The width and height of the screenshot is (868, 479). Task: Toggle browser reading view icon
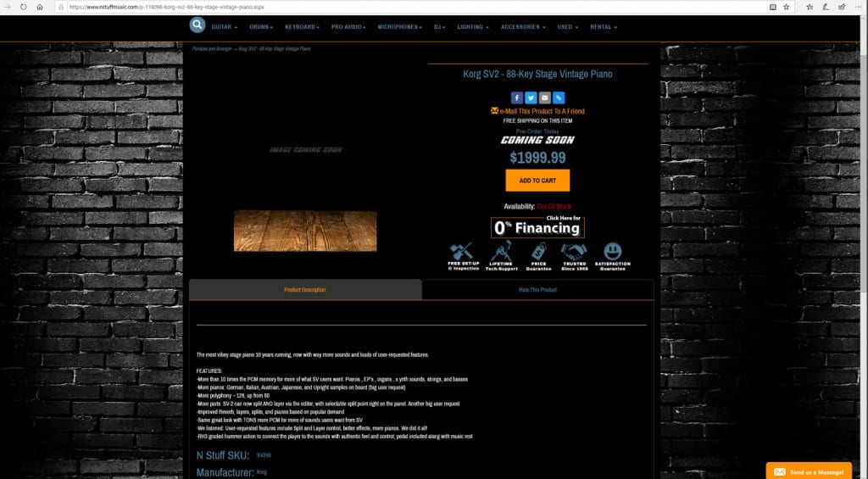[773, 7]
